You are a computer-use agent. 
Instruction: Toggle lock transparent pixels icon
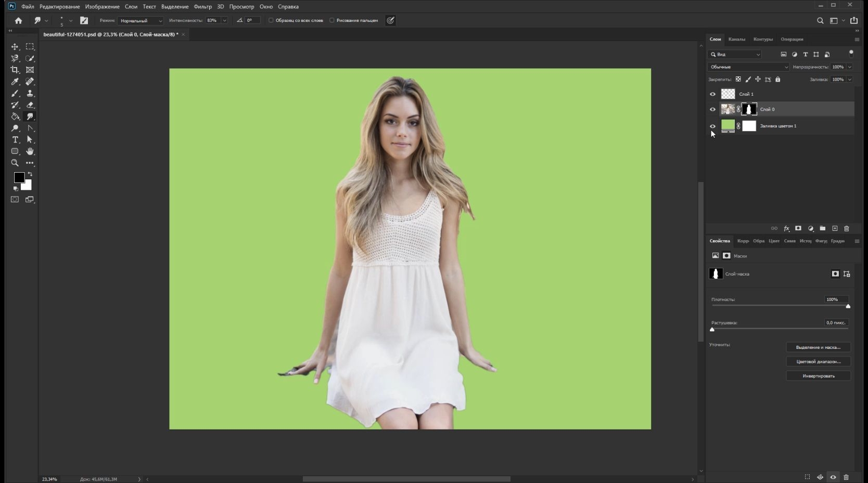pyautogui.click(x=738, y=80)
